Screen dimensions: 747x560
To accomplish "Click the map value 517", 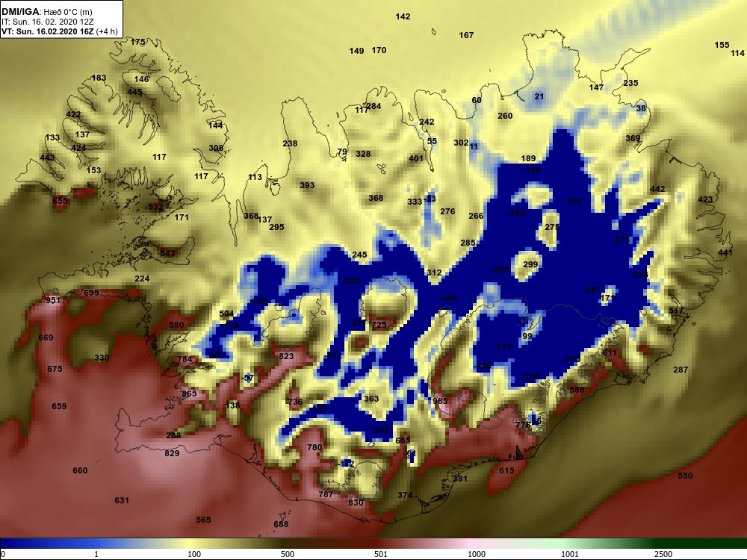I will pos(676,311).
